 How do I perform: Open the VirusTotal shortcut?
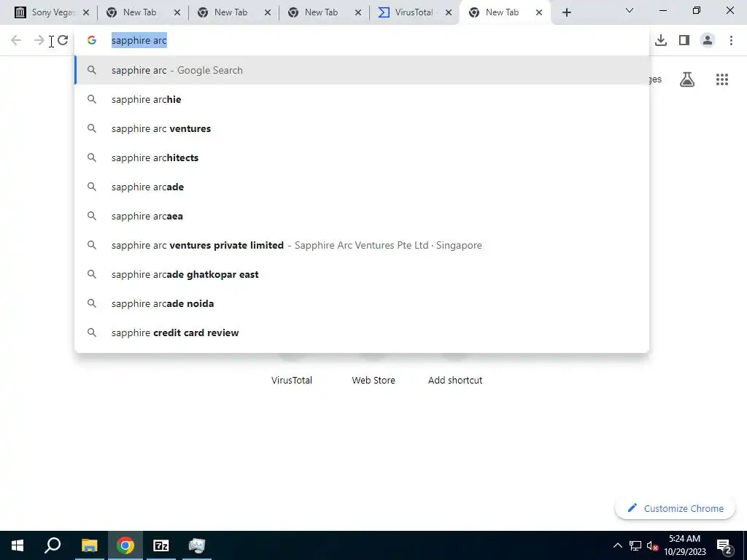pos(292,379)
